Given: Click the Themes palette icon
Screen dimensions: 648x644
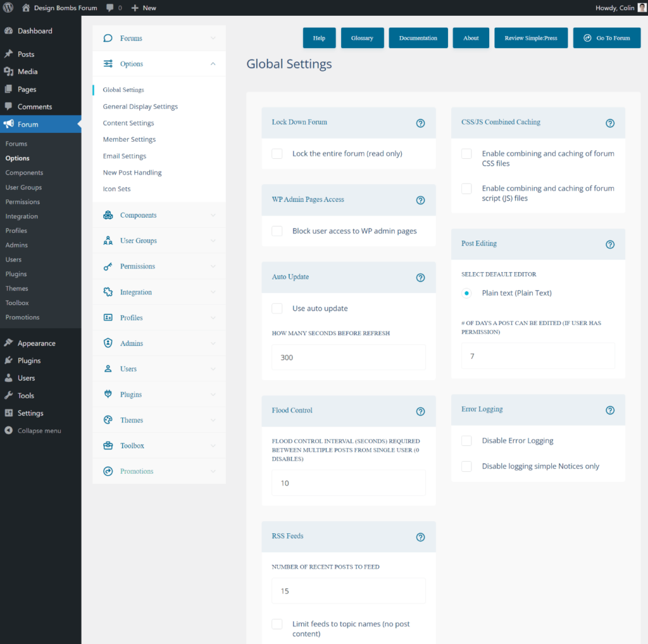Looking at the screenshot, I should [x=108, y=420].
